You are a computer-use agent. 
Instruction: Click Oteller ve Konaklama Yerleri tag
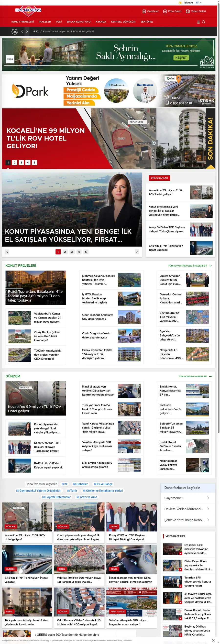pos(103,491)
